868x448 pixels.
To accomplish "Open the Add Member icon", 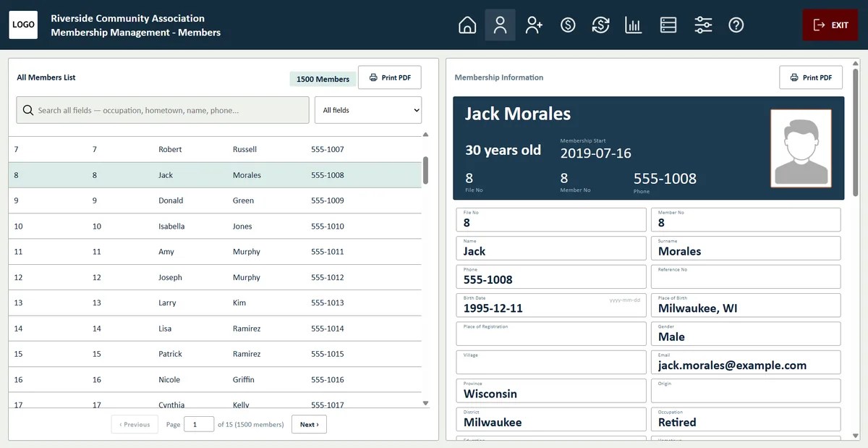I will click(534, 25).
